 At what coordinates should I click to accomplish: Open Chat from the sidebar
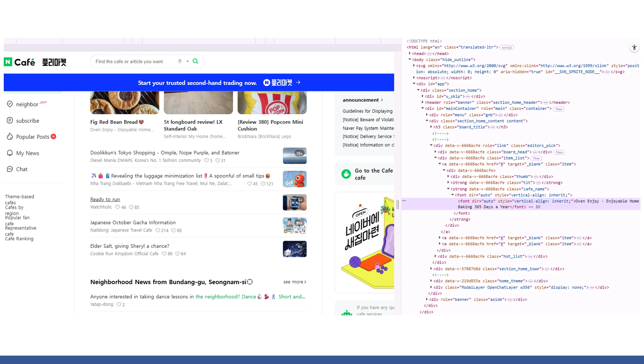pyautogui.click(x=22, y=169)
